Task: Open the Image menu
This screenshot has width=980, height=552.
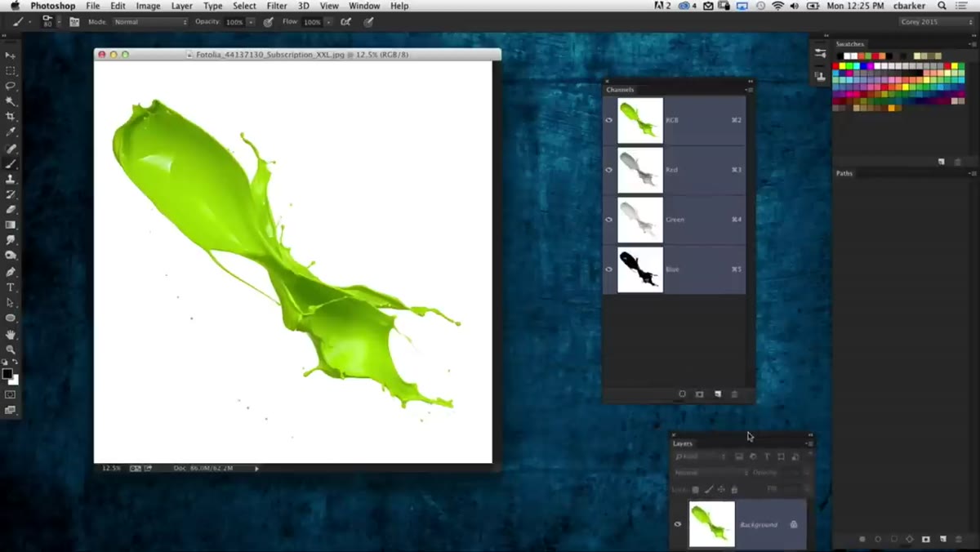Action: [148, 6]
